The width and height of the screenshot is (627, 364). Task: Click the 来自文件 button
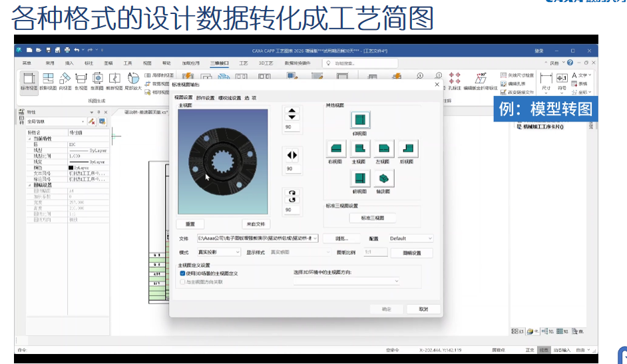(x=256, y=224)
